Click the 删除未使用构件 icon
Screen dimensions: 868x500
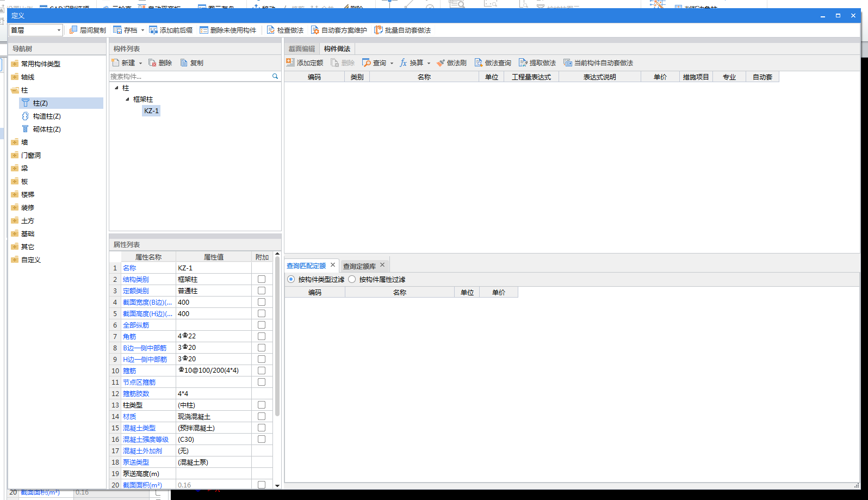coord(204,30)
